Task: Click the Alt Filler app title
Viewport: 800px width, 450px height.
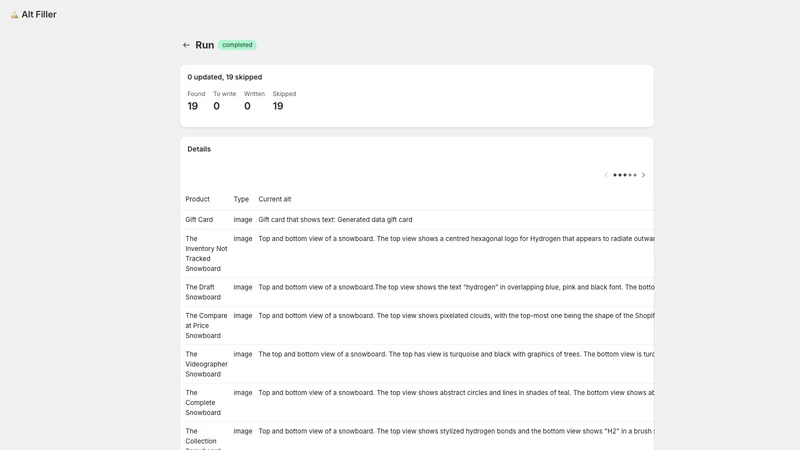Action: pyautogui.click(x=39, y=15)
